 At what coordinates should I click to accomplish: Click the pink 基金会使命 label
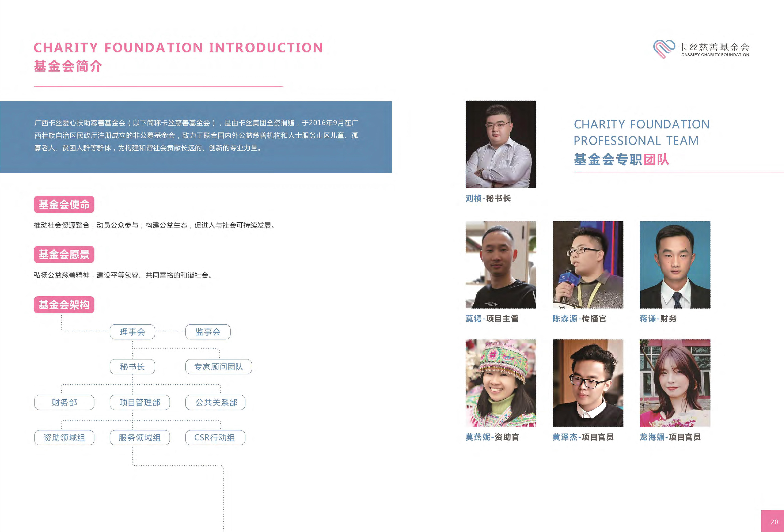pyautogui.click(x=64, y=204)
